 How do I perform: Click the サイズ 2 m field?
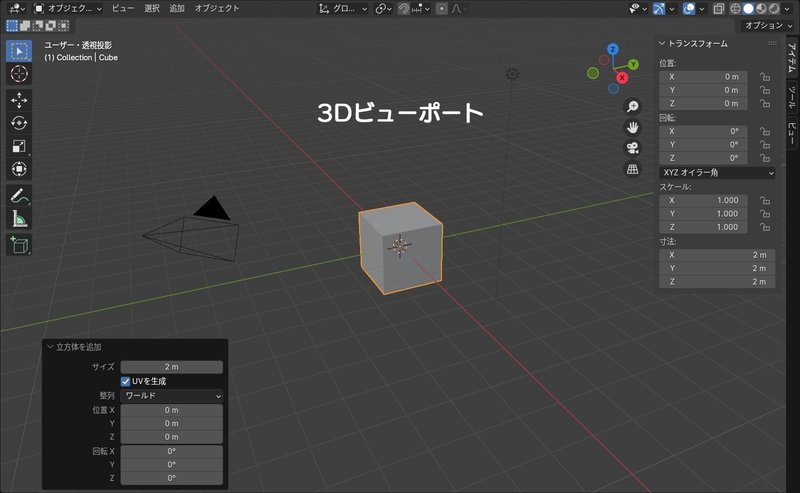pyautogui.click(x=171, y=367)
